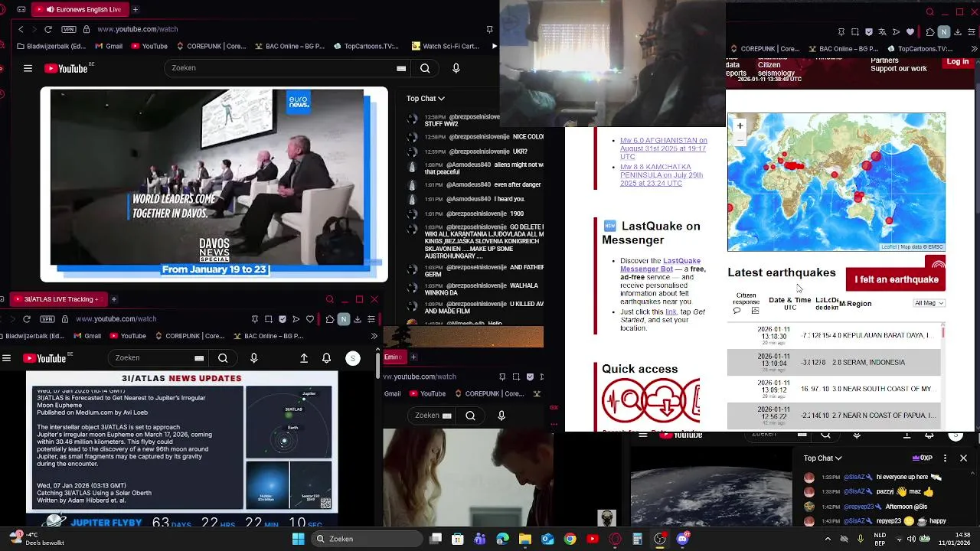Open account avatar S in 3I/ATLAS window

[353, 358]
